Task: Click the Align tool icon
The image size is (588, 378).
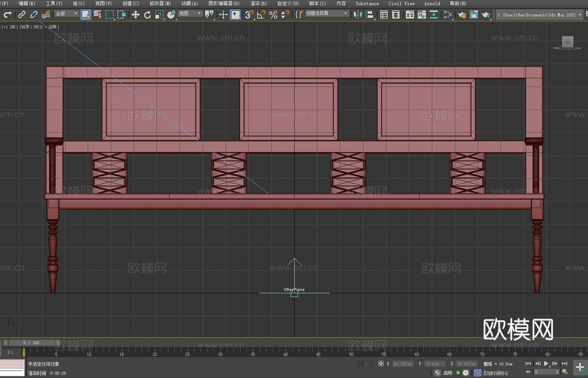Action: [x=370, y=14]
